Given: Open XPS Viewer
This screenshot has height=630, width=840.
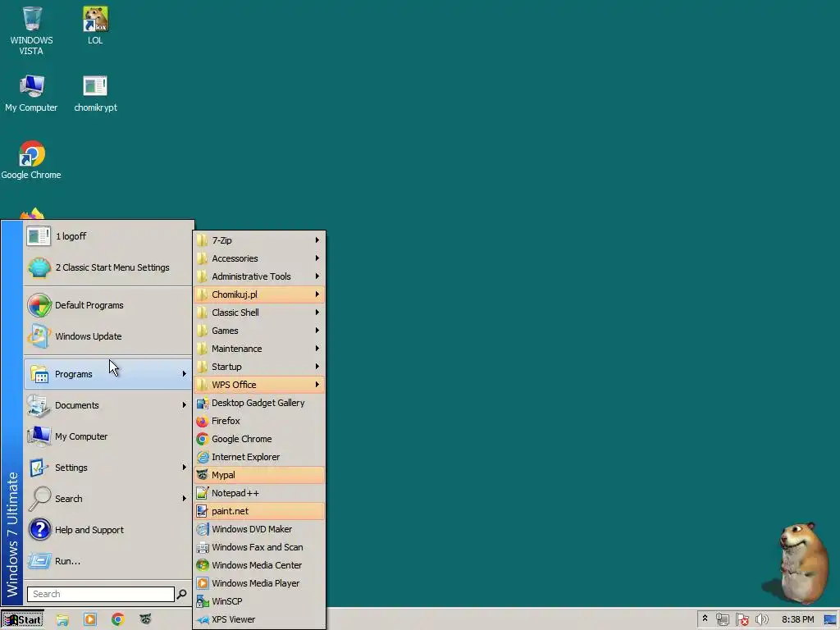Looking at the screenshot, I should (260, 619).
